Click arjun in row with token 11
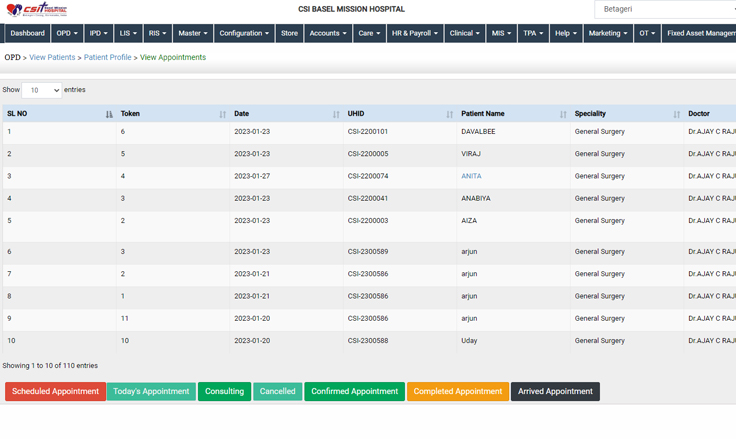The image size is (736, 439). click(469, 318)
